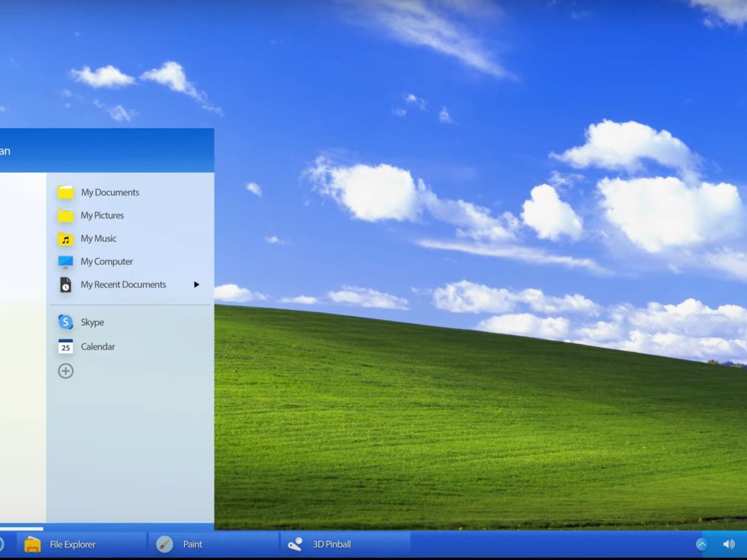Screen dimensions: 747x560
Task: Open the volume speaker icon in tray
Action: coord(729,544)
